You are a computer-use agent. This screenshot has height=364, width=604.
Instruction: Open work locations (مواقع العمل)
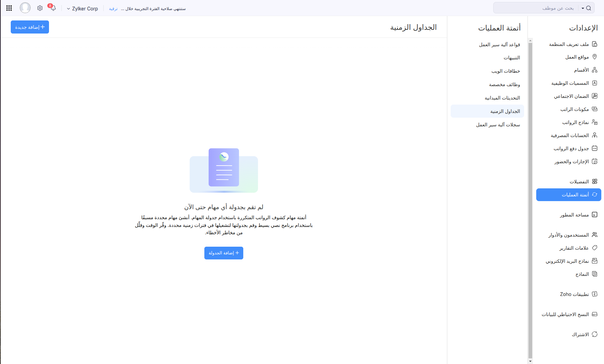tap(577, 57)
